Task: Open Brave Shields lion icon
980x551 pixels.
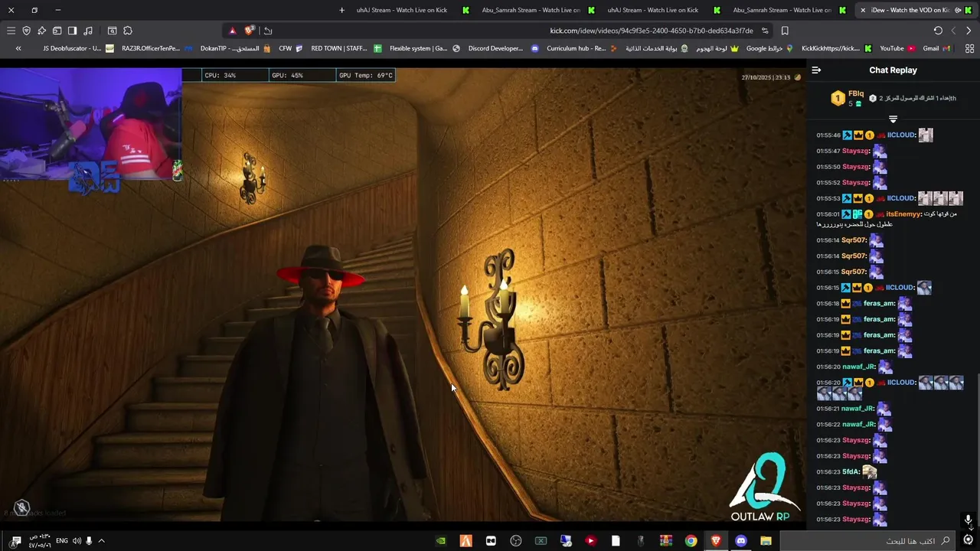Action: click(x=249, y=31)
